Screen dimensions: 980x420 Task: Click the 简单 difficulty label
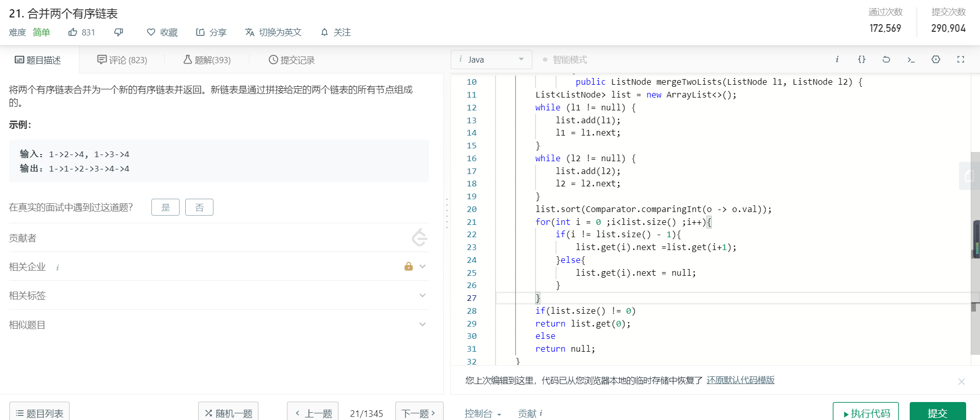(42, 32)
